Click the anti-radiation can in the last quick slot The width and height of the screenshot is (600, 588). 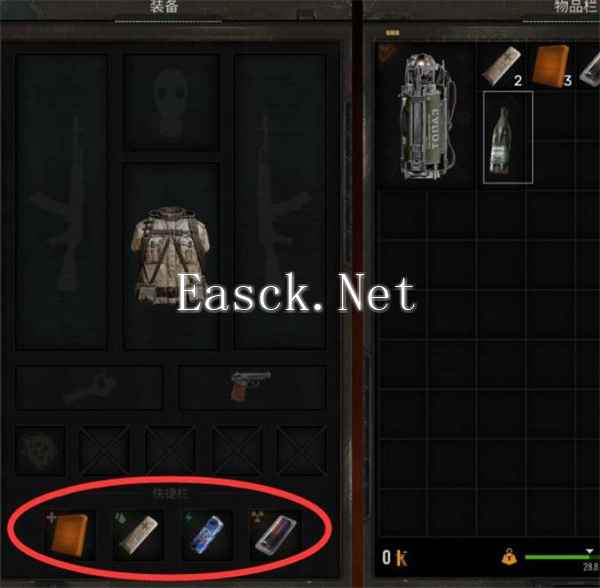(275, 535)
